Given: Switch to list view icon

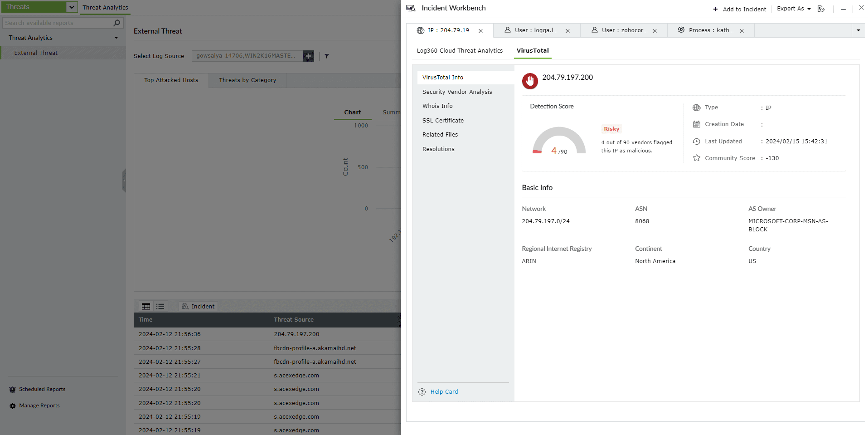Looking at the screenshot, I should [160, 306].
